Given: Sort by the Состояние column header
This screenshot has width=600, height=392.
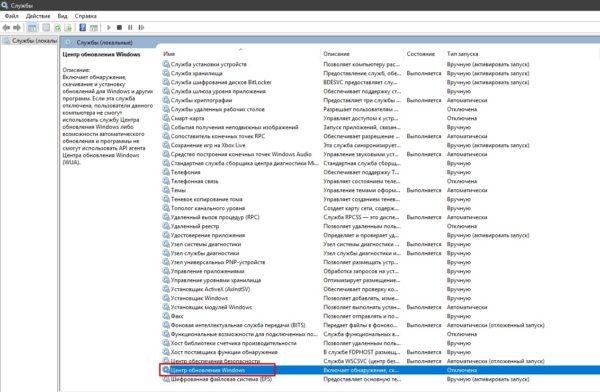Looking at the screenshot, I should (421, 54).
